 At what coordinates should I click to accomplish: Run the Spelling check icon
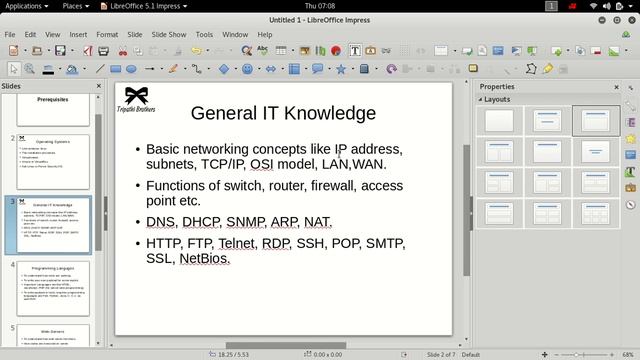[262, 51]
